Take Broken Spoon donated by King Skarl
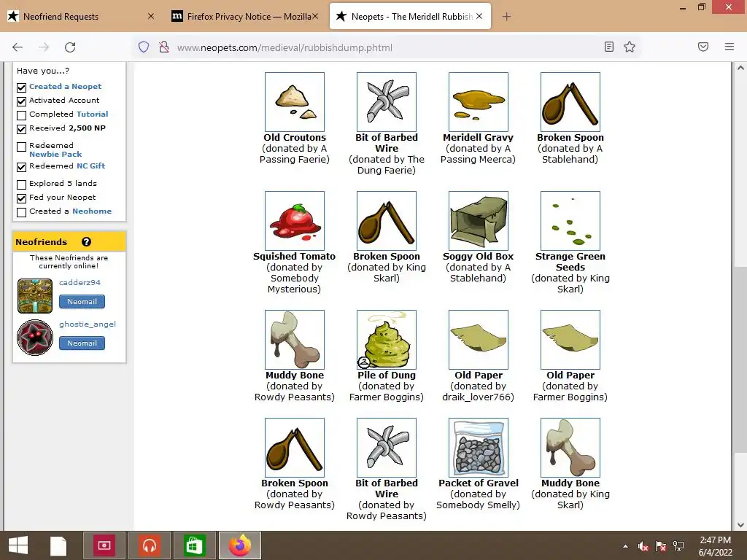Viewport: 747px width, 560px height. [387, 221]
